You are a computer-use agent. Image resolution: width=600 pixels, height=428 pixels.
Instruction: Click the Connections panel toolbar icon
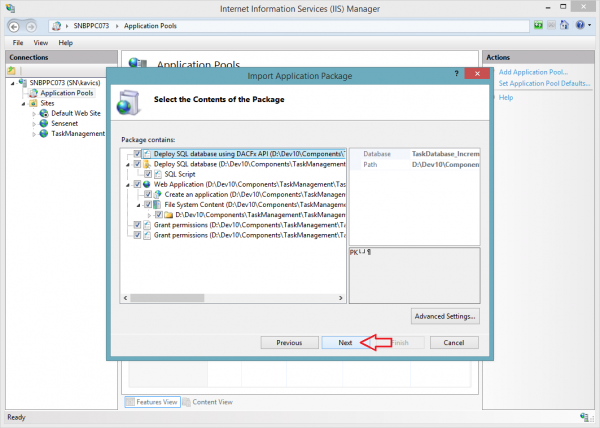point(11,71)
